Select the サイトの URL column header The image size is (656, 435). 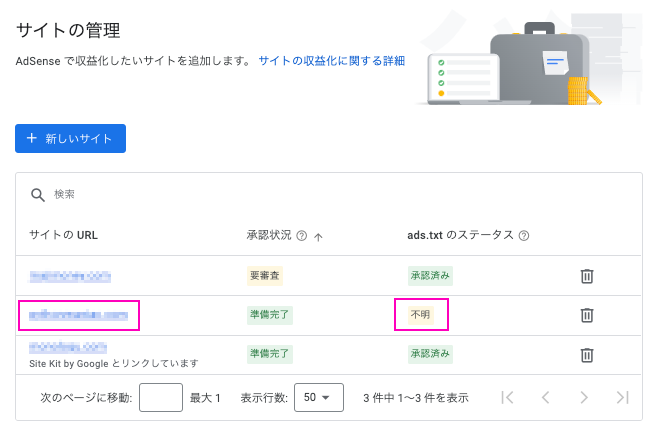click(64, 235)
